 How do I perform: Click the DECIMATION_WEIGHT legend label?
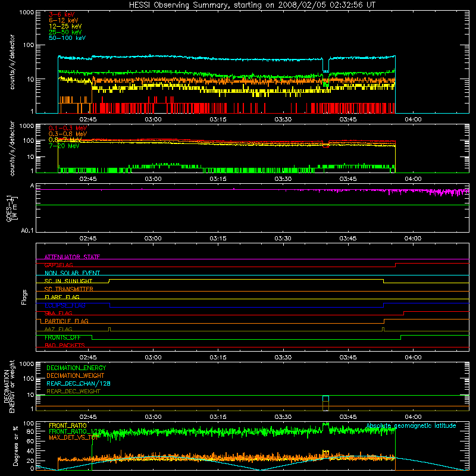76,375
